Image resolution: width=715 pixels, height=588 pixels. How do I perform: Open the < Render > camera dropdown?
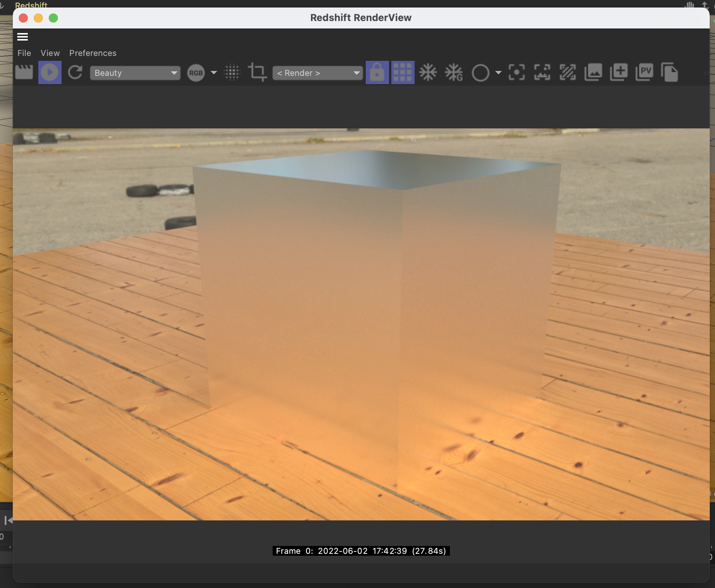317,73
